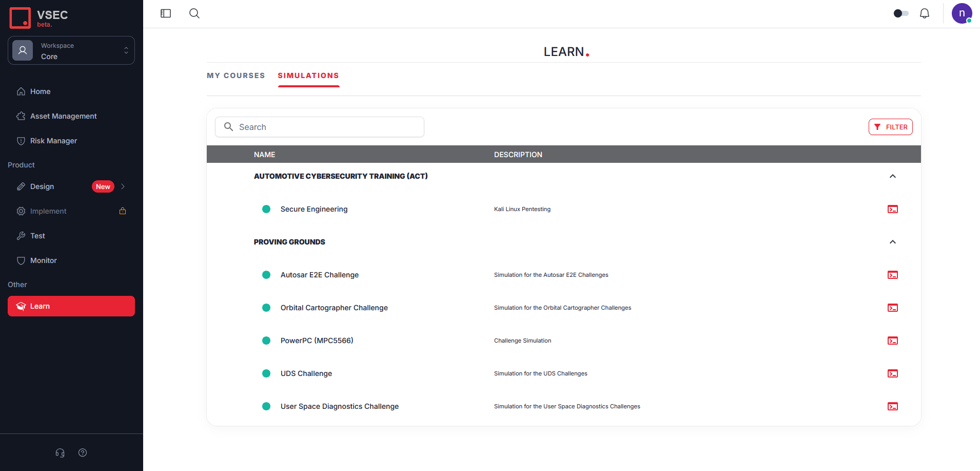Open the top bar search icon
The width and height of the screenshot is (980, 471).
194,13
